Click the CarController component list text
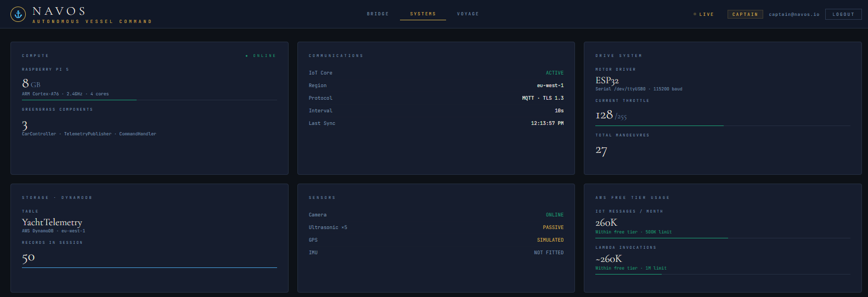The width and height of the screenshot is (868, 297). 89,134
